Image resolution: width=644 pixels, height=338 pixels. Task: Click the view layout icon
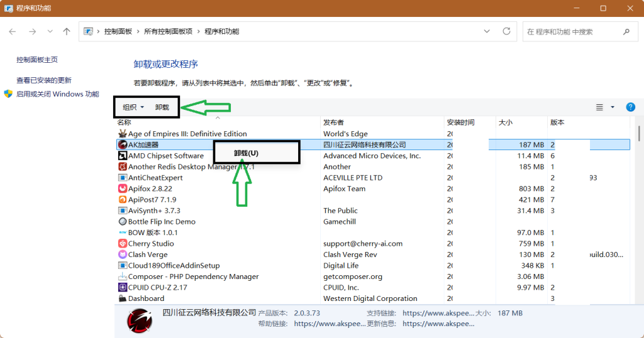click(x=599, y=107)
